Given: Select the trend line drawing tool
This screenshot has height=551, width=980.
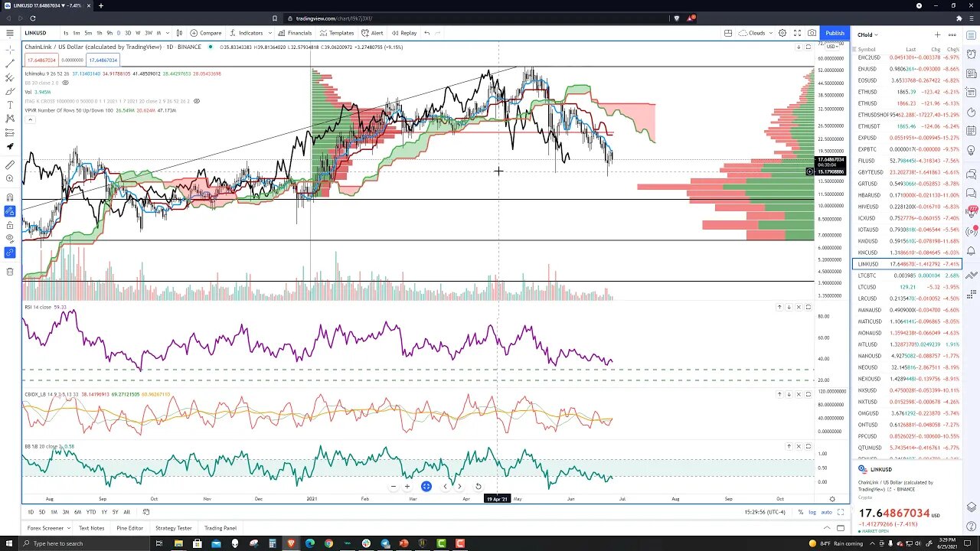Looking at the screenshot, I should click(10, 64).
